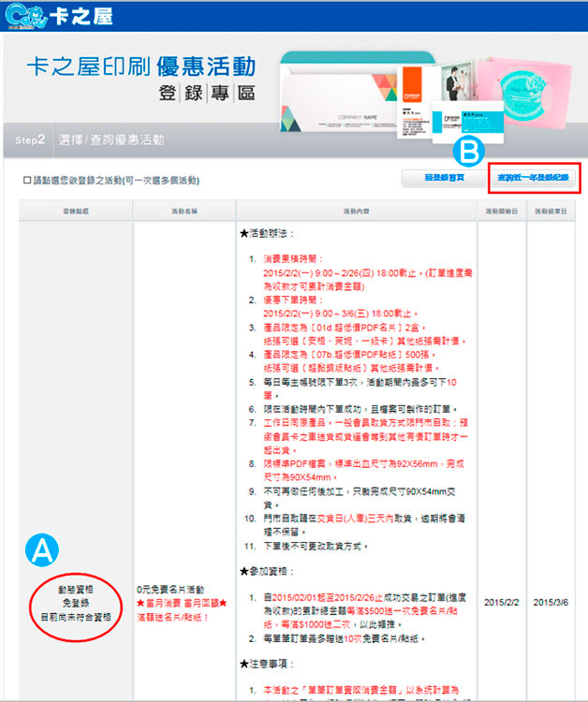This screenshot has height=702, width=588.
Task: Click the ★活動辦法 heading
Action: [x=268, y=233]
